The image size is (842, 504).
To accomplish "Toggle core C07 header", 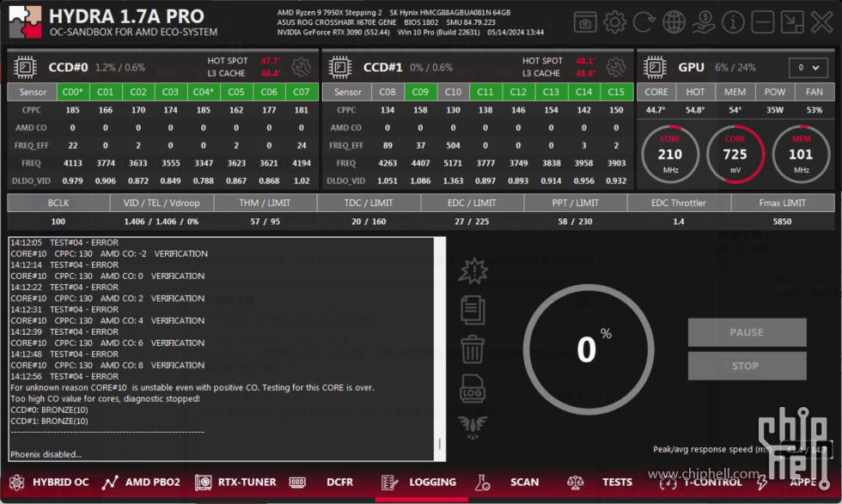I will pos(302,92).
